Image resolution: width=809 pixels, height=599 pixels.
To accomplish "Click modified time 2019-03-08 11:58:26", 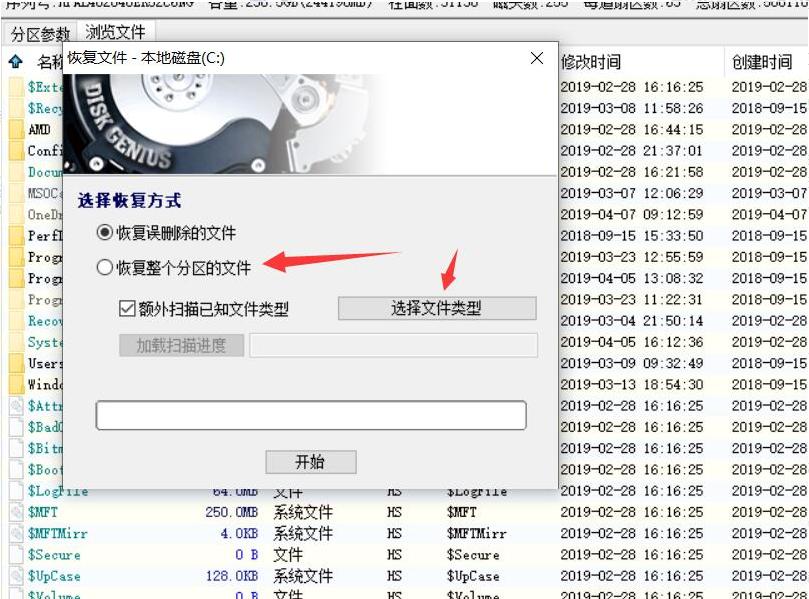I will [x=632, y=108].
